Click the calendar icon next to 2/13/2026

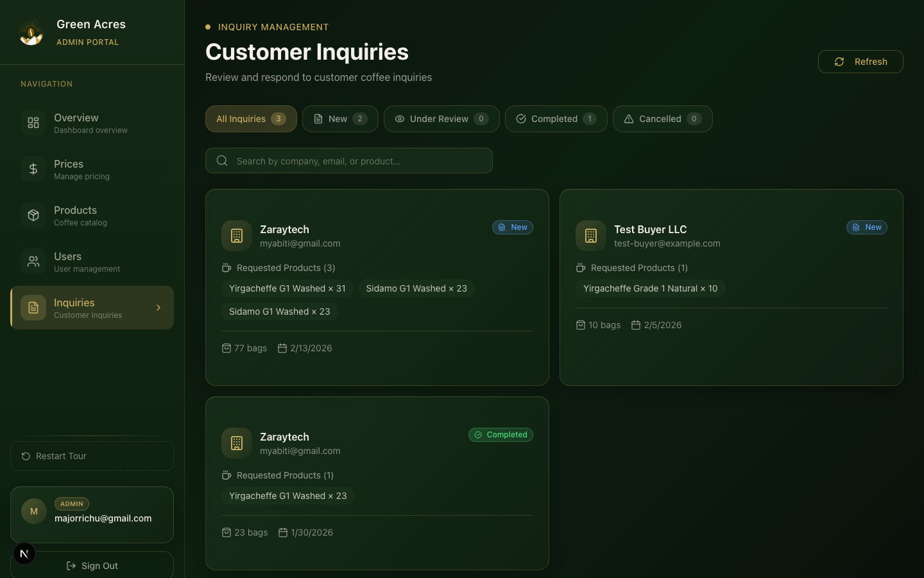tap(282, 348)
